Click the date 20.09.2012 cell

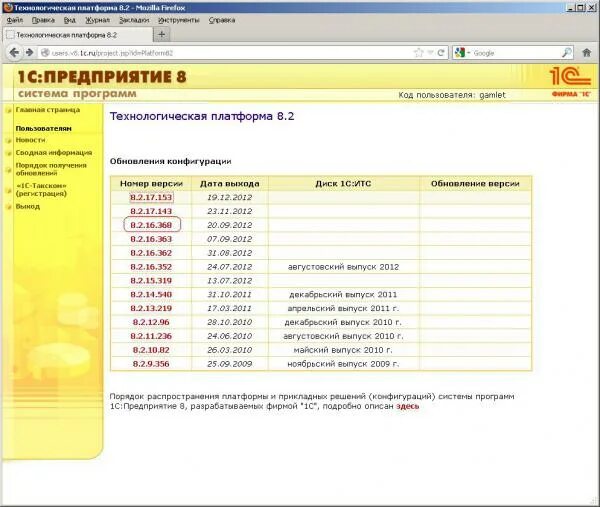230,225
